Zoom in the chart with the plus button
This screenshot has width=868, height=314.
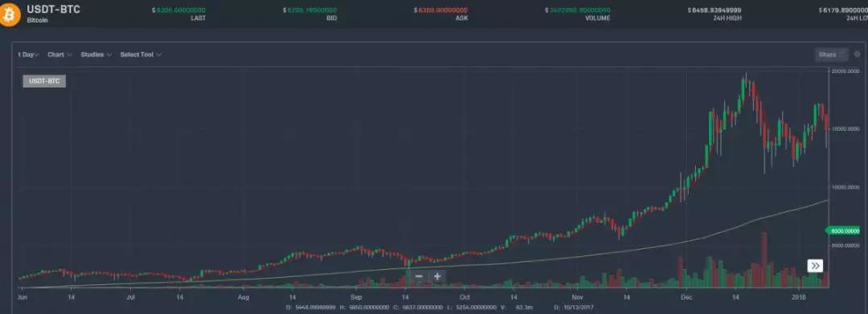437,276
